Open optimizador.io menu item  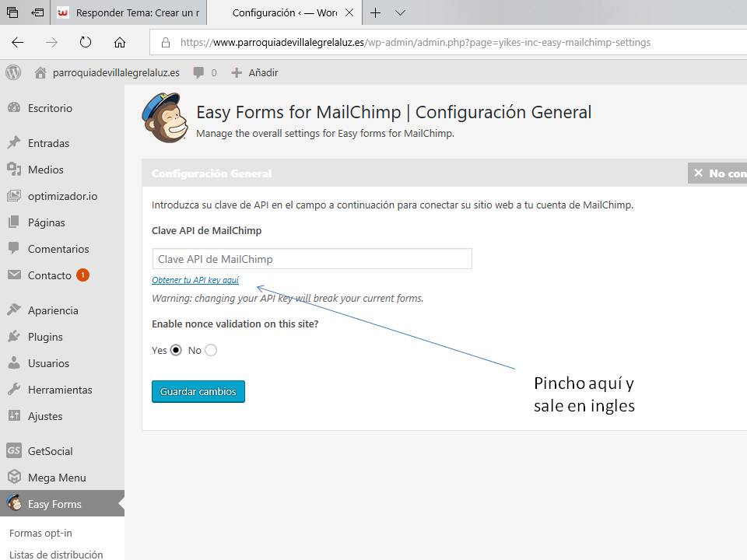(62, 196)
